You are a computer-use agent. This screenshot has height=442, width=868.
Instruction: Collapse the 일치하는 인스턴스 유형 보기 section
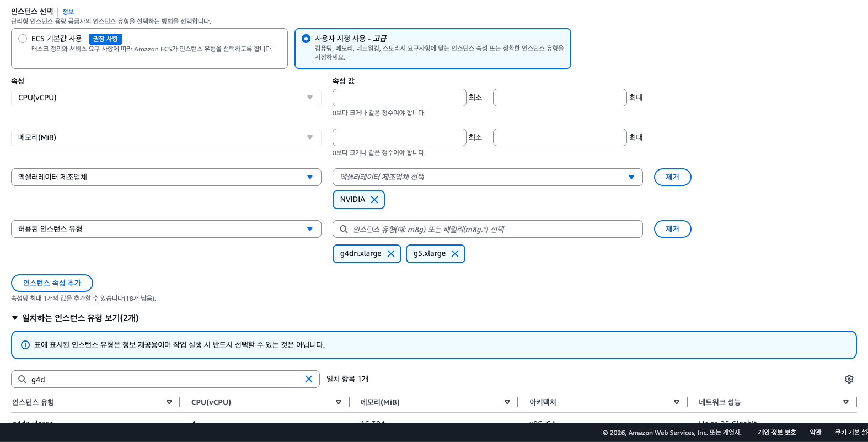click(x=15, y=318)
